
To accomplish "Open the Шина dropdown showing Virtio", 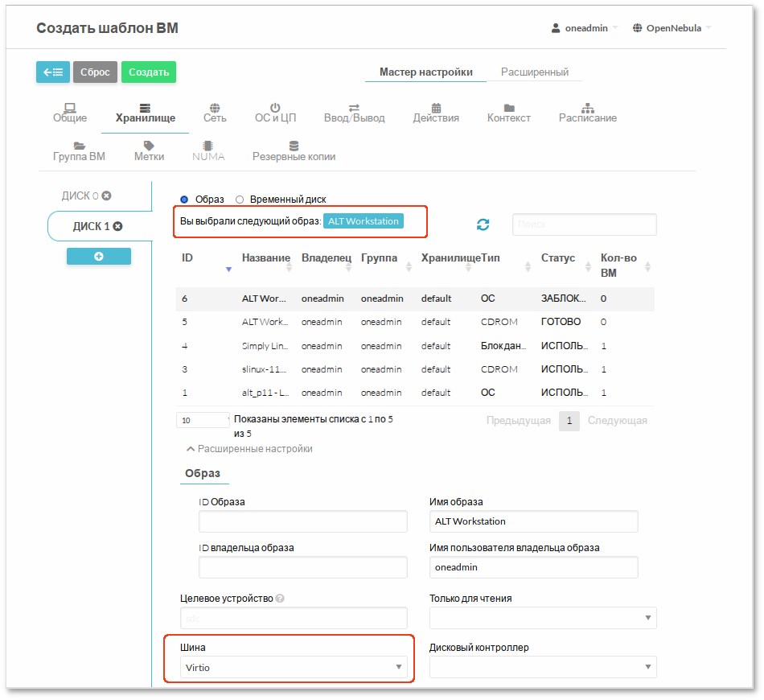I will pyautogui.click(x=294, y=667).
